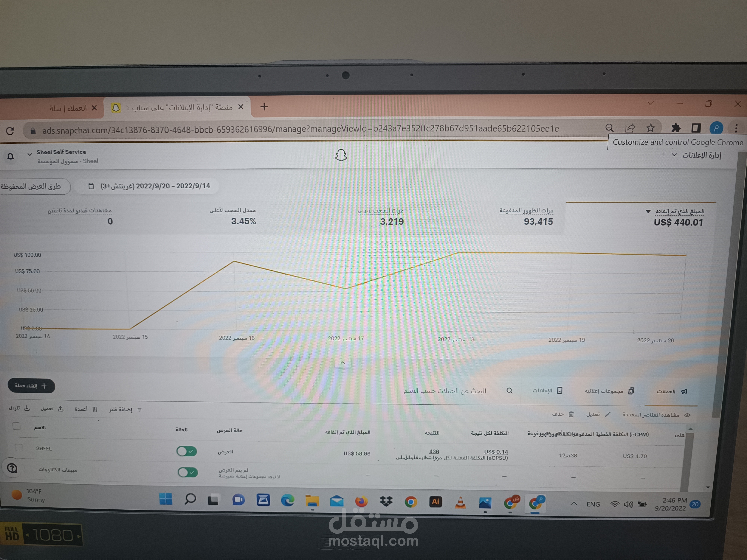Viewport: 747px width, 560px height.
Task: Click إضافة فلتر add filter
Action: click(x=125, y=409)
